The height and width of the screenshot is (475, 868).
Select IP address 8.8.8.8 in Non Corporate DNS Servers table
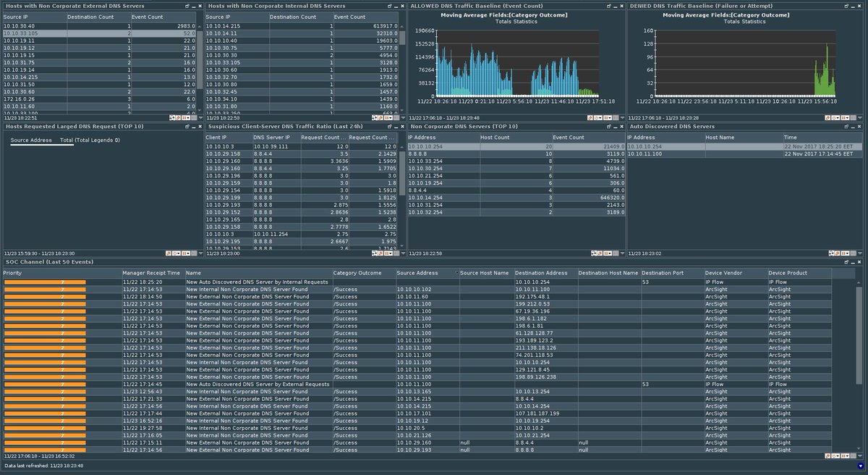pos(515,154)
